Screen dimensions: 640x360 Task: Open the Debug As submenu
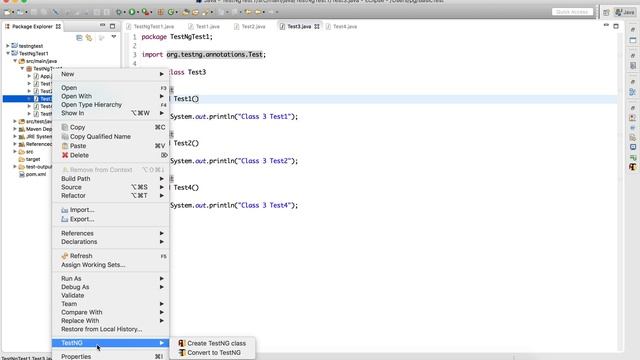(111, 287)
